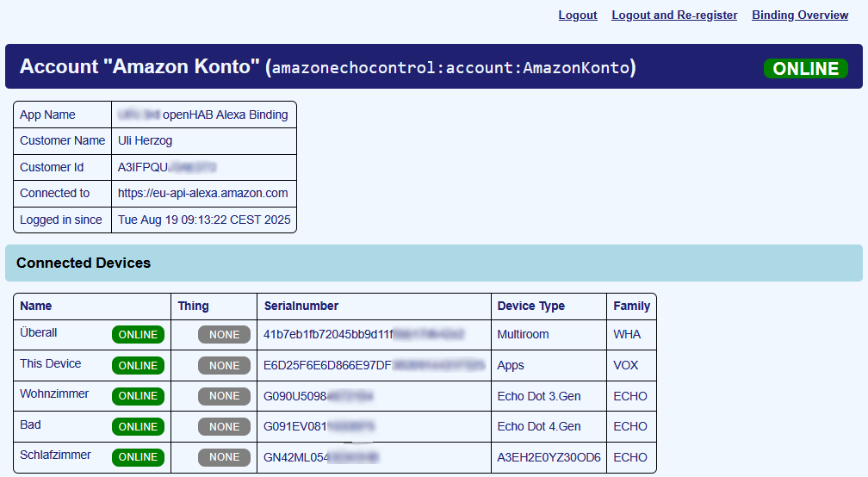
Task: Click the VOX family cell
Action: click(625, 365)
